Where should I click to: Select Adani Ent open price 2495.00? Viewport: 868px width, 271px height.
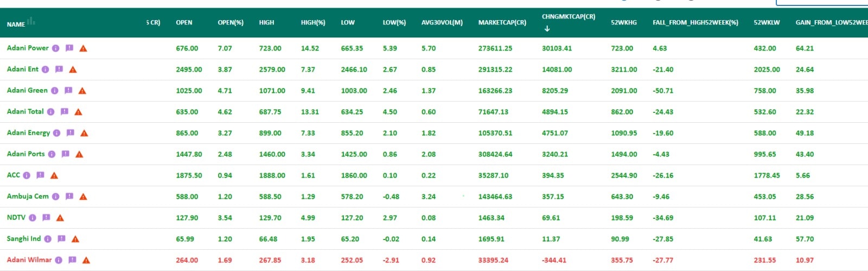189,70
